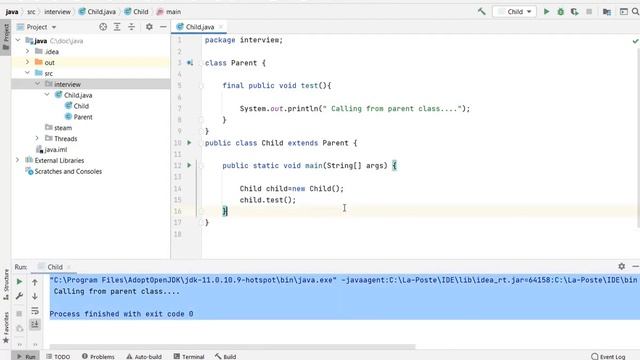Click the inspection checkmark in editor corner
Screen dimensions: 640x360
coord(635,41)
